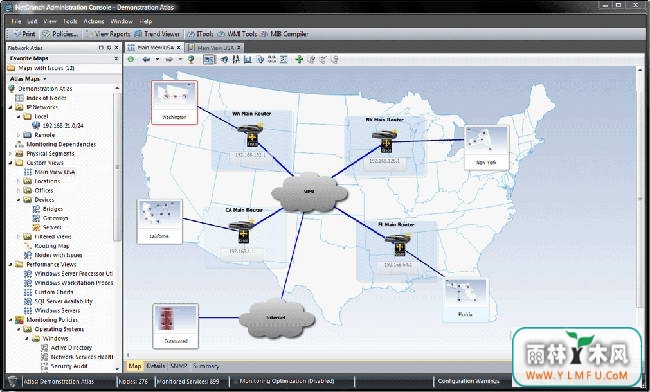Close the first Main View USA tab

[x=178, y=48]
